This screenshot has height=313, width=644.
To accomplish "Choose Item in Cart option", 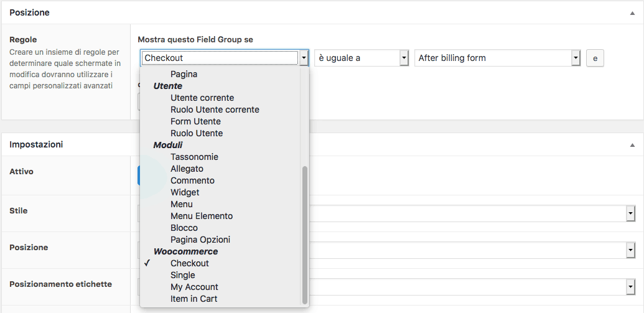I will (194, 299).
